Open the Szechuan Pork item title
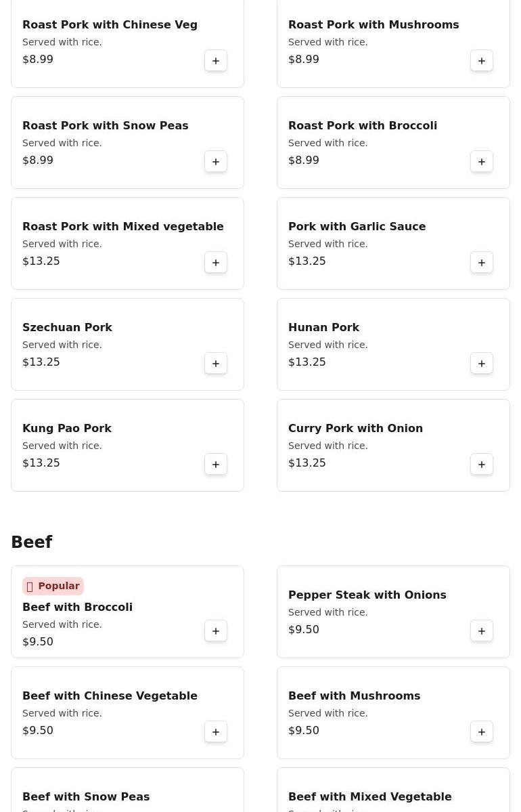This screenshot has width=521, height=812. tap(67, 328)
